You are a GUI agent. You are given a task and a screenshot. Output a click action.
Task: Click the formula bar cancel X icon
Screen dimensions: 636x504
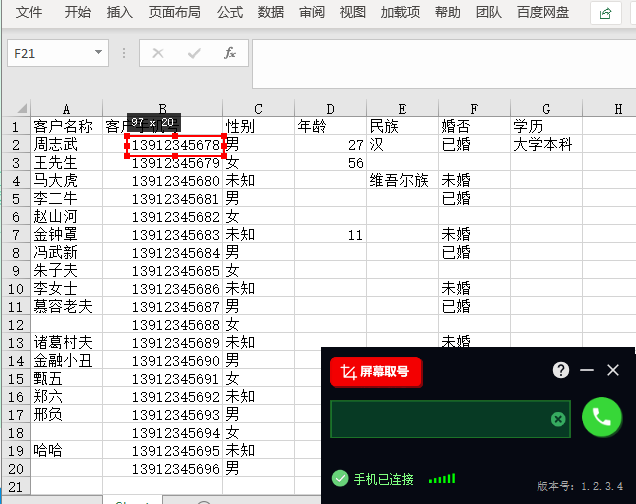click(x=158, y=53)
